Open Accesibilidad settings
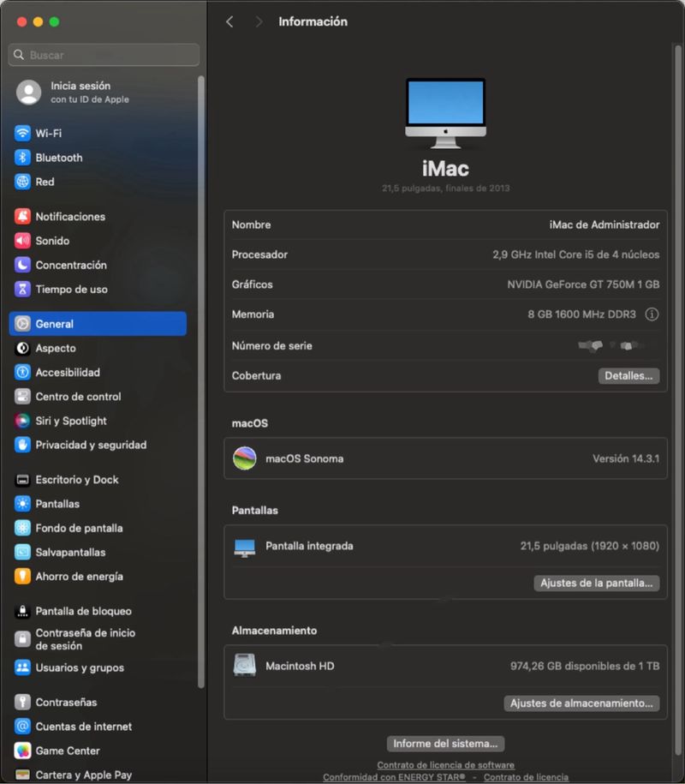This screenshot has width=685, height=784. [x=98, y=372]
